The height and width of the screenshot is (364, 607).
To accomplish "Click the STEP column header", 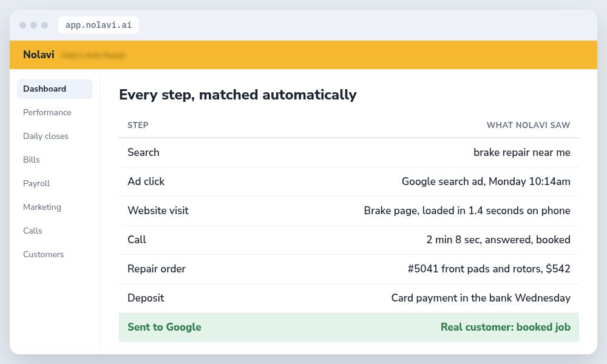I will click(x=138, y=125).
